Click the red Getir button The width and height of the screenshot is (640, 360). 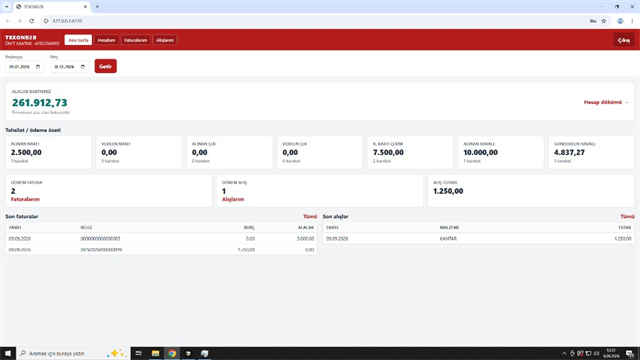tap(106, 66)
